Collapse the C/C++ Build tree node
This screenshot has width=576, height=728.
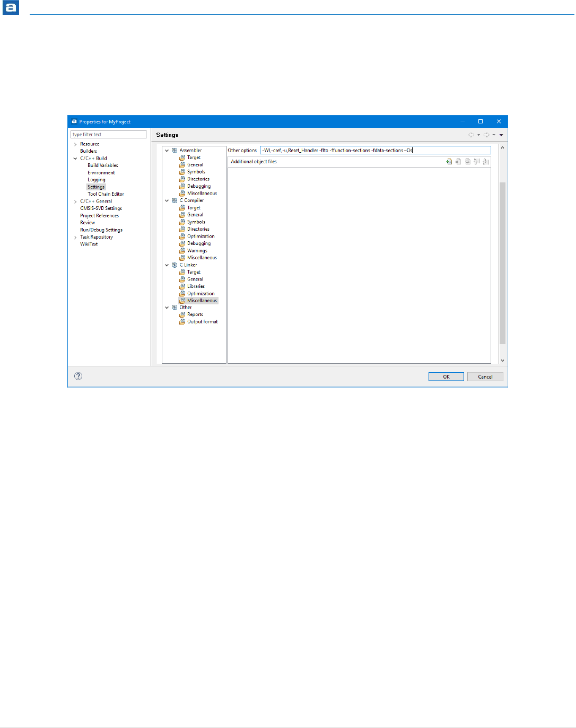tap(75, 159)
